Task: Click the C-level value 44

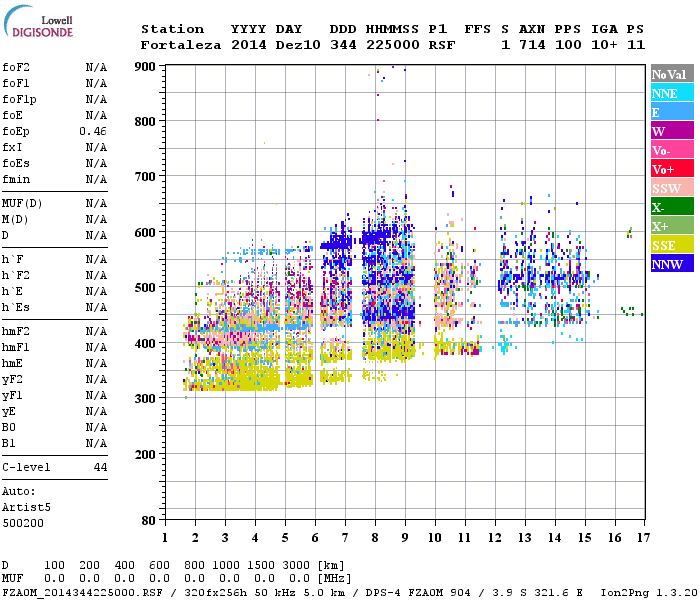Action: (x=100, y=467)
